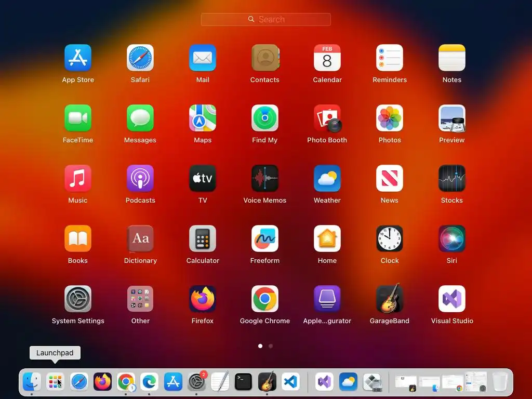Viewport: 532px width, 399px height.
Task: Open GarageBand from Launchpad grid
Action: [x=390, y=299]
